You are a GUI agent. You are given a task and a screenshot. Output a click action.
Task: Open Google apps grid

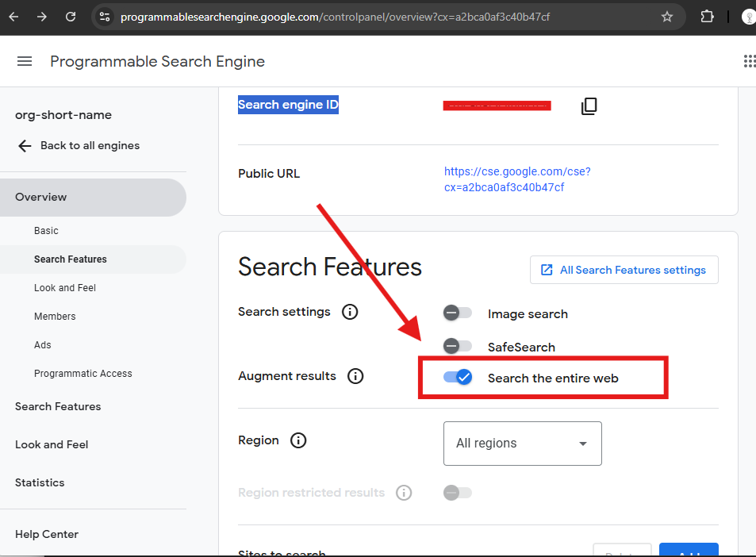[750, 61]
